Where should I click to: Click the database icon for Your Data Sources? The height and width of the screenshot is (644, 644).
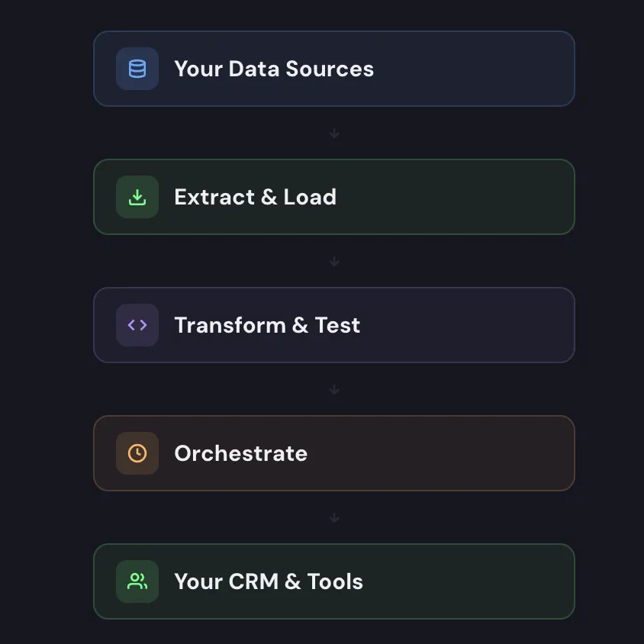coord(137,69)
